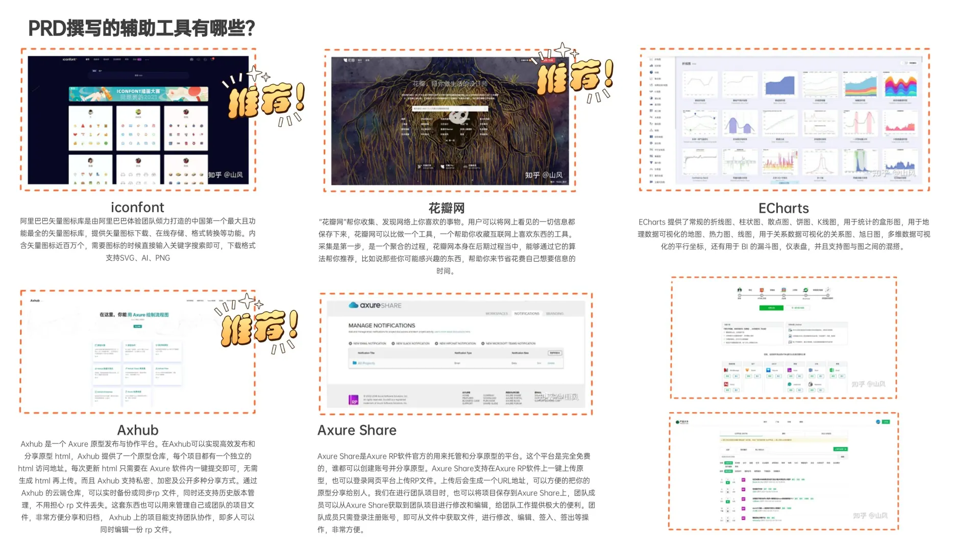Click the "ECharts" heading
This screenshot has width=980, height=551.
pos(783,208)
